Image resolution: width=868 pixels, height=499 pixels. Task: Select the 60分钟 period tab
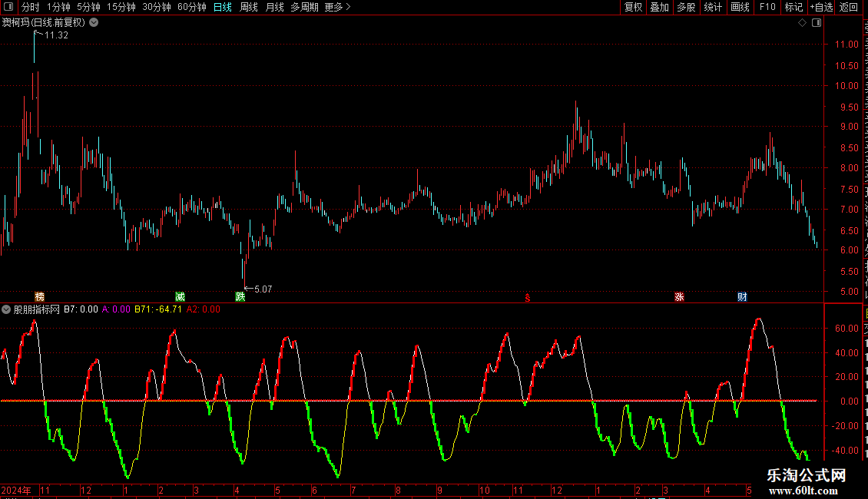(191, 7)
